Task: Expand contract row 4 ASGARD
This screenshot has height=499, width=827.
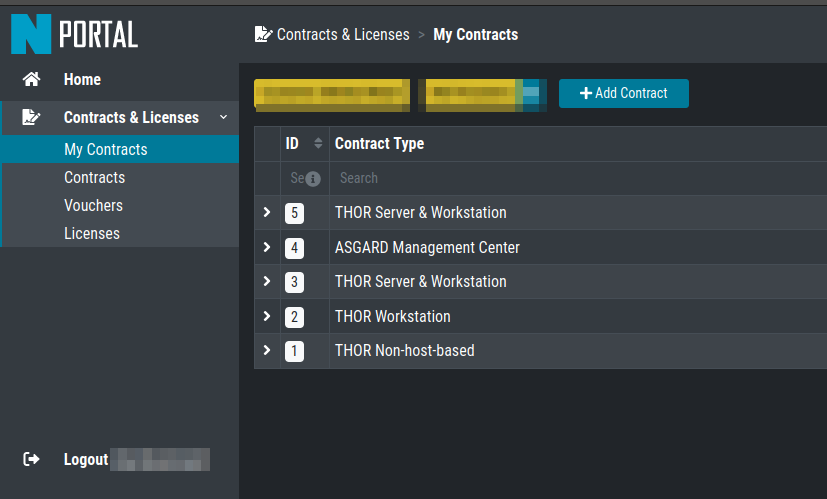Action: (x=267, y=247)
